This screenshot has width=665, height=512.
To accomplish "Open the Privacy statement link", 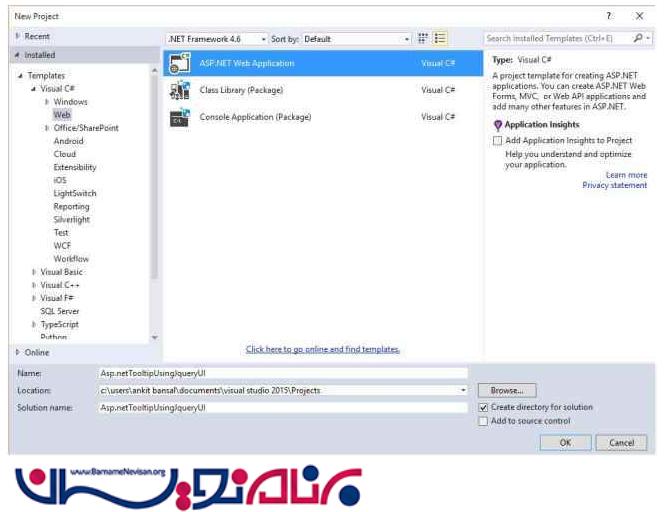I will coord(615,185).
